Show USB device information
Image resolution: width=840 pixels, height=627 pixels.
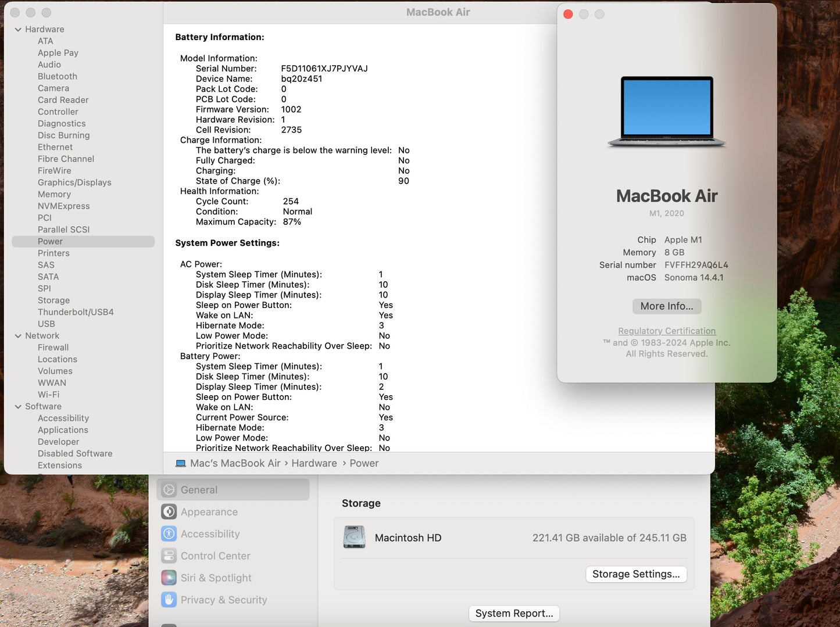coord(47,324)
